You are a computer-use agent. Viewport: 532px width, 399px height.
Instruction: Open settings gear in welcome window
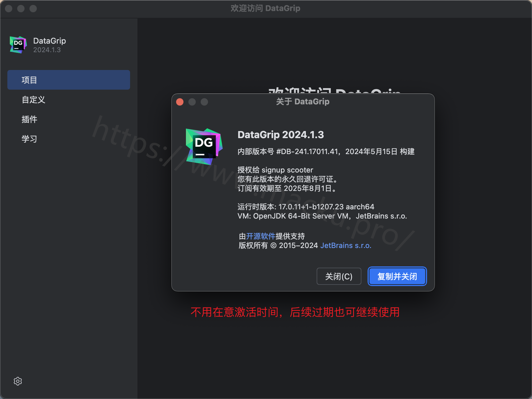18,381
